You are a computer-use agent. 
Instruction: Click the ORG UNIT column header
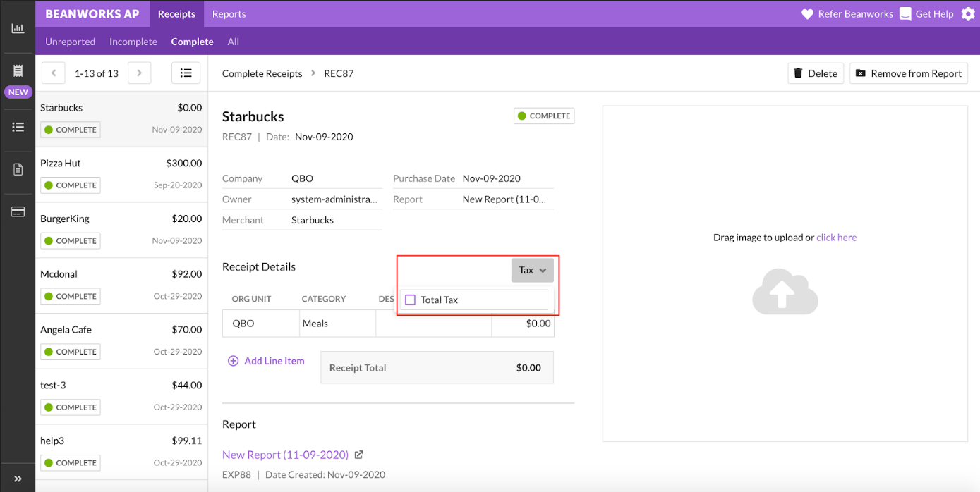[x=251, y=299]
